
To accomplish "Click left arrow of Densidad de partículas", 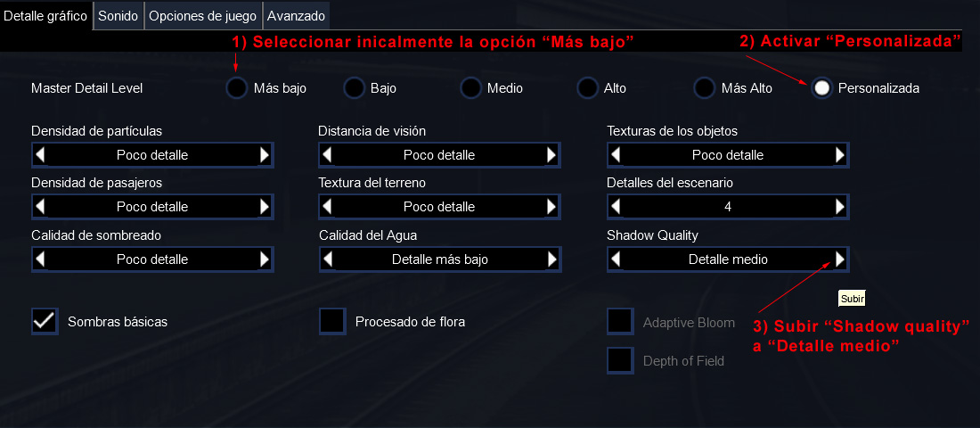I will pyautogui.click(x=39, y=155).
